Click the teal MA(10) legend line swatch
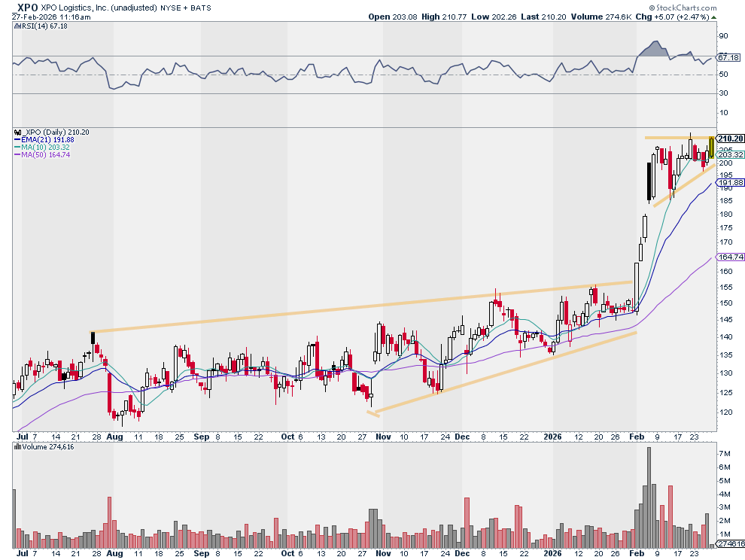The height and width of the screenshot is (560, 745). [17, 148]
